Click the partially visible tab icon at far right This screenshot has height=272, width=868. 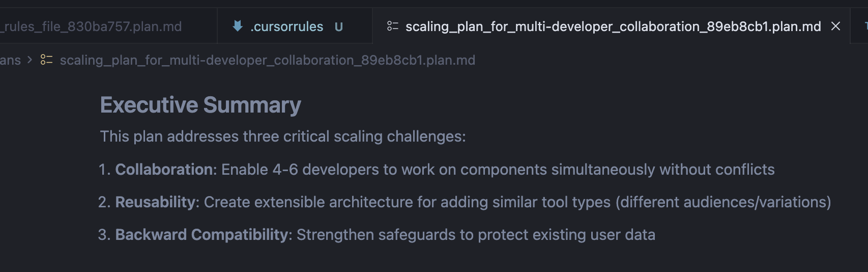(x=865, y=26)
